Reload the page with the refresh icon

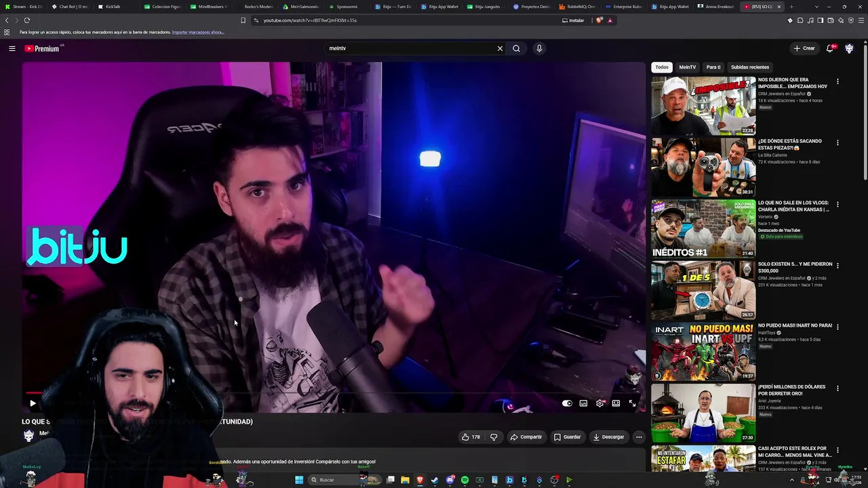tap(27, 20)
